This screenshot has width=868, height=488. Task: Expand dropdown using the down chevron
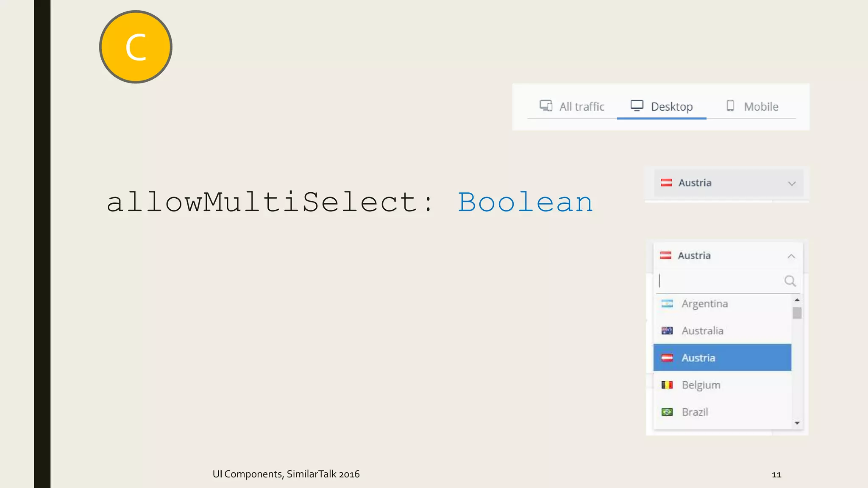791,183
